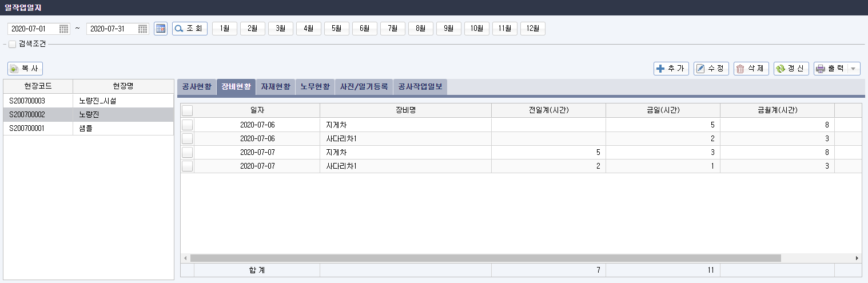Click the 수정 edit button
The width and height of the screenshot is (868, 283).
point(711,69)
